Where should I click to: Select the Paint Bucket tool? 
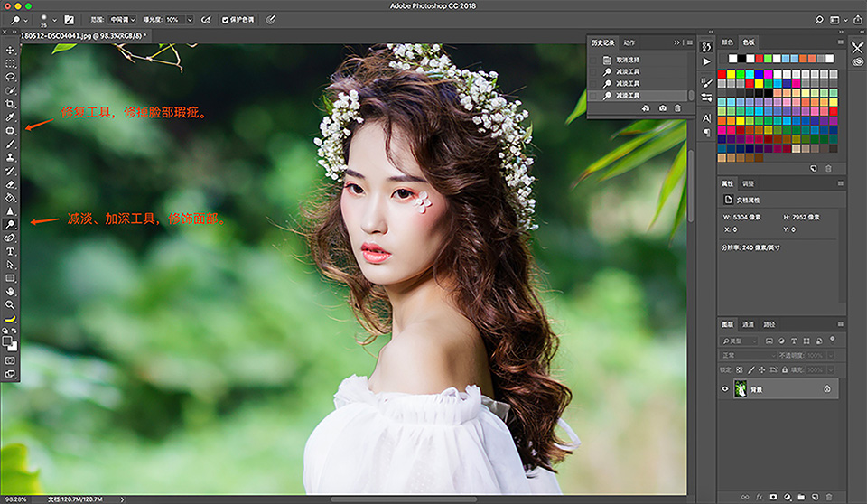point(10,198)
